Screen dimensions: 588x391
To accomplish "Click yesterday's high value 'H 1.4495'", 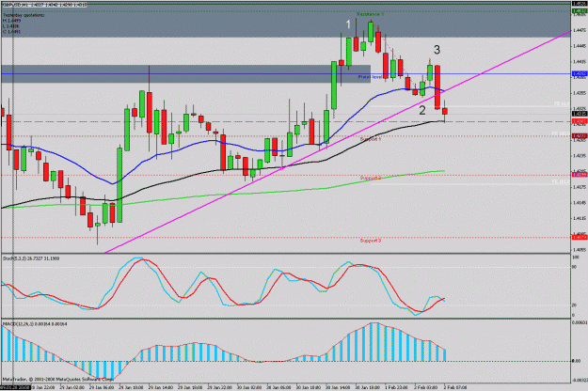I will [x=11, y=21].
